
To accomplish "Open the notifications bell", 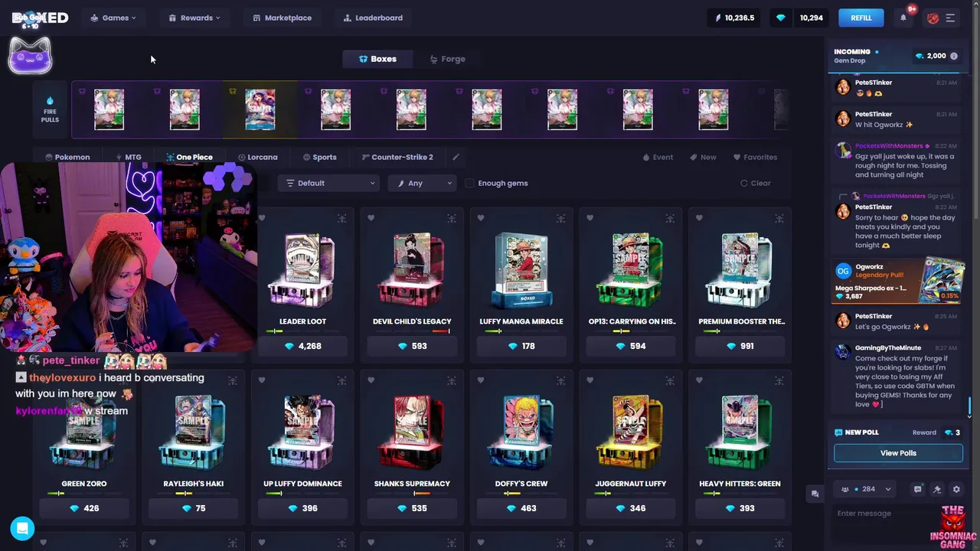I will point(903,18).
